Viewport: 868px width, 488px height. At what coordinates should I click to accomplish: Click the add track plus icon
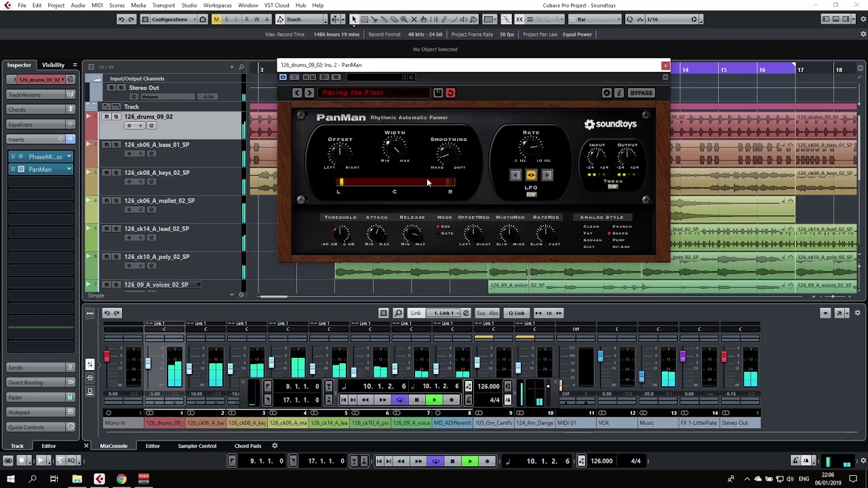[231, 67]
